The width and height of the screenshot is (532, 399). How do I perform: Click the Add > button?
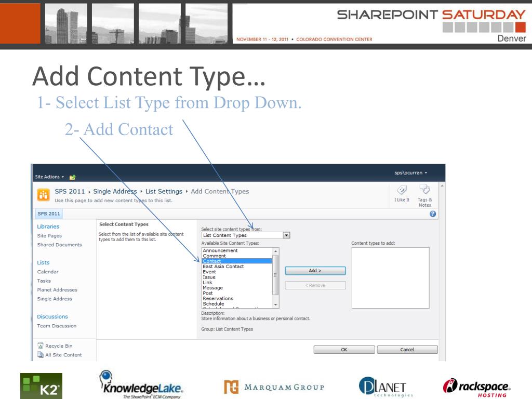click(x=315, y=270)
